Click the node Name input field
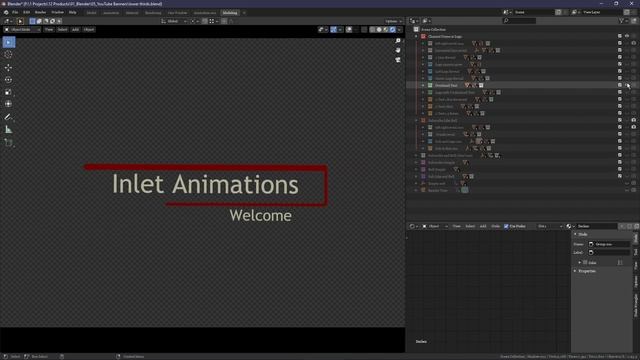 click(x=609, y=244)
